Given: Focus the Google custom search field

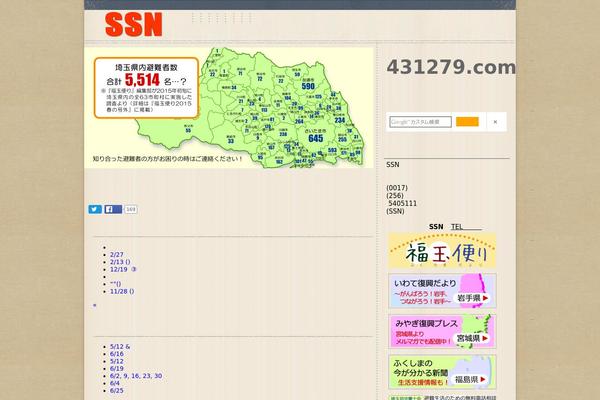Looking at the screenshot, I should 420,122.
